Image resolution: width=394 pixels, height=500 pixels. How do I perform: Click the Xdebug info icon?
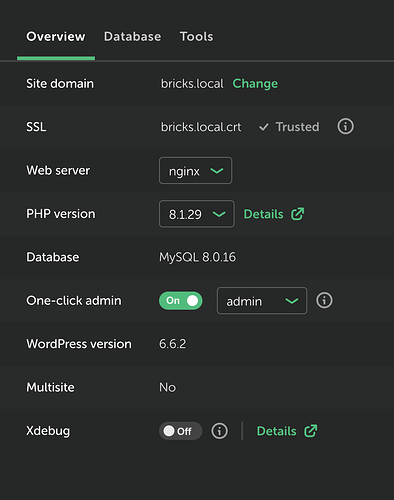pos(219,431)
